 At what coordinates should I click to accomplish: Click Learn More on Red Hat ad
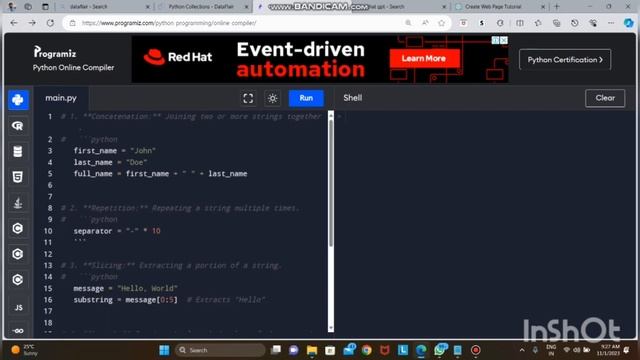[x=424, y=58]
